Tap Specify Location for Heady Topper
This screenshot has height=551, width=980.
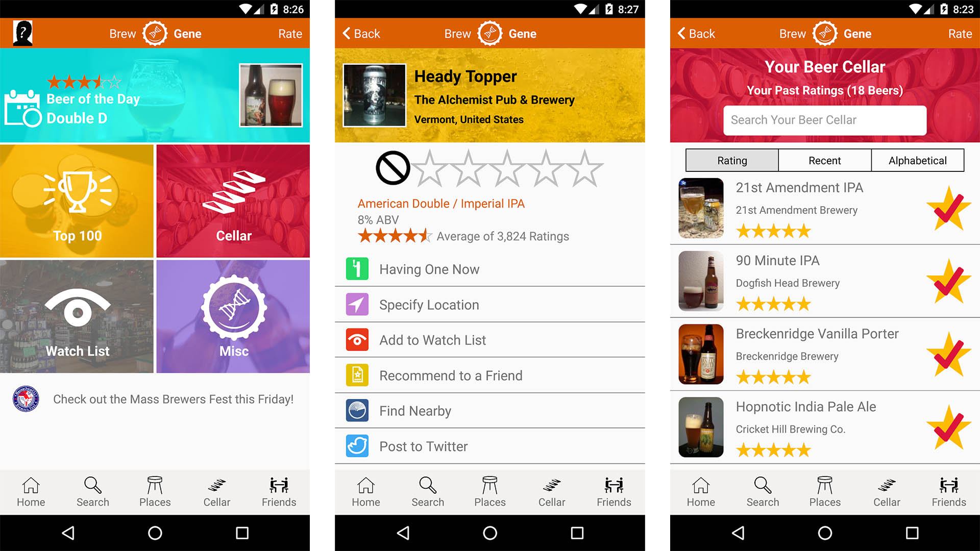point(490,304)
